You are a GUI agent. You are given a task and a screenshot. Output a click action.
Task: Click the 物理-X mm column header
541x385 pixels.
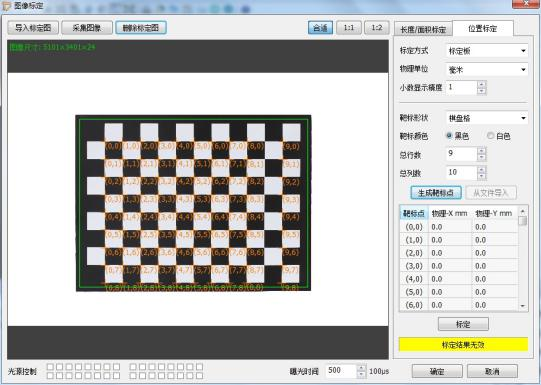coord(450,213)
